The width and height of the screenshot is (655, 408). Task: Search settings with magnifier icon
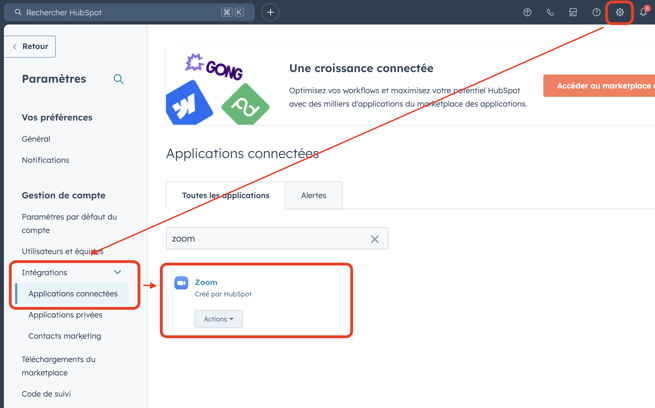(x=118, y=79)
